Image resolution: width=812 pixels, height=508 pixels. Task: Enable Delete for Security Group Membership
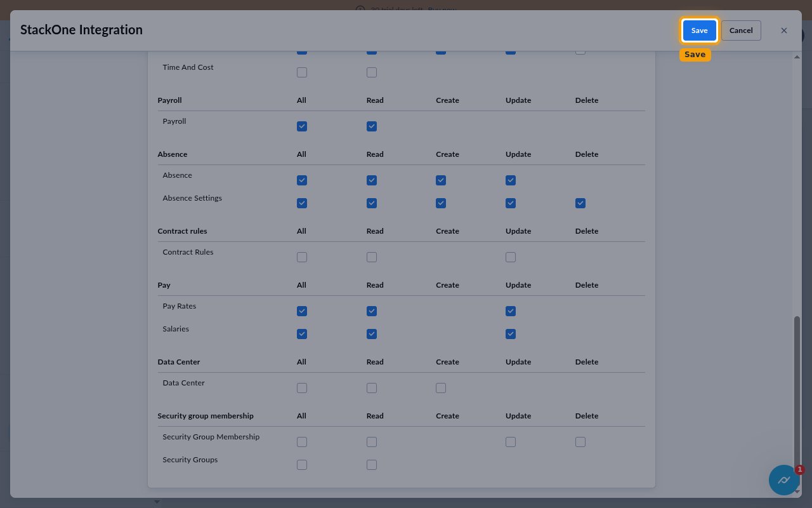580,442
